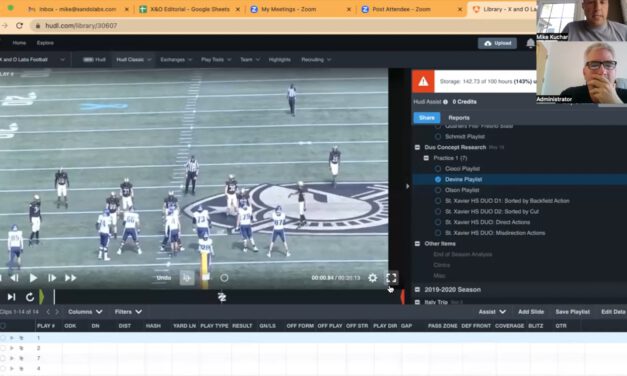Open the Play Tools menu
This screenshot has width=627, height=376.
(216, 60)
